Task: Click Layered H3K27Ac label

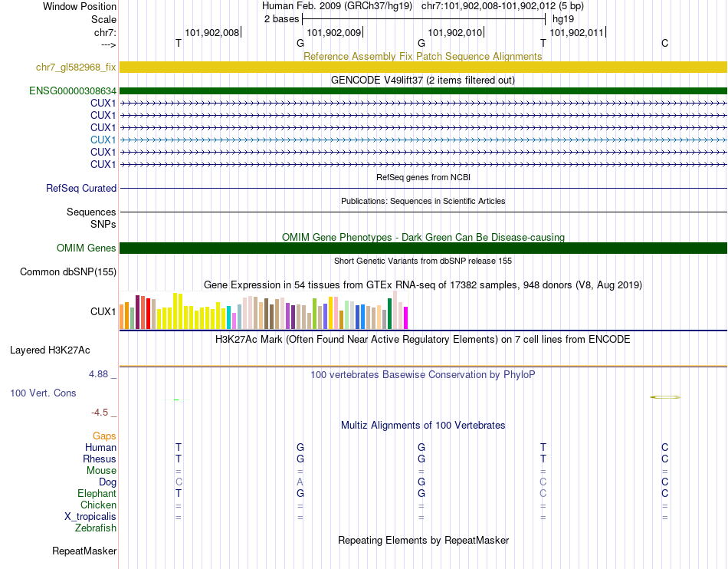Action: coord(50,350)
